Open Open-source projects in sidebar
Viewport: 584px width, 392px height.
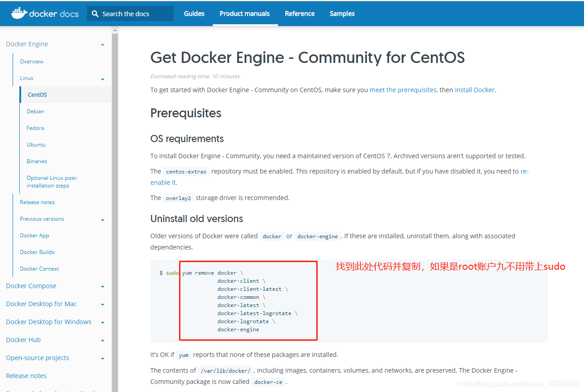coord(37,358)
